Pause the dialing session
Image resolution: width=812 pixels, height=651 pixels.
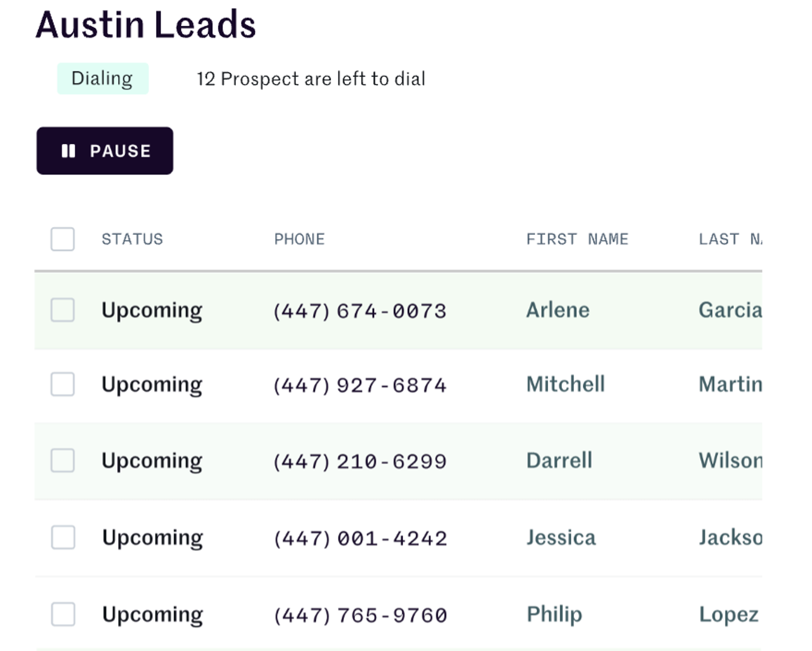pos(105,151)
